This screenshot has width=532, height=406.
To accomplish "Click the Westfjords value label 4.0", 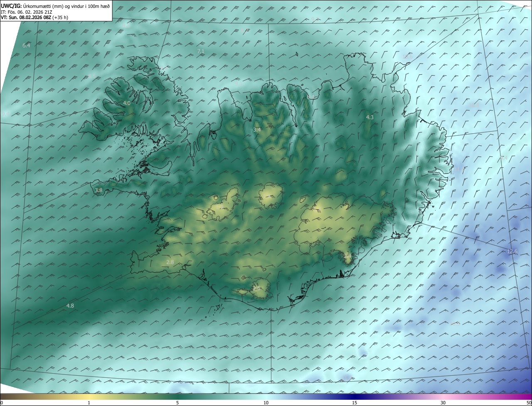I will pyautogui.click(x=127, y=103).
